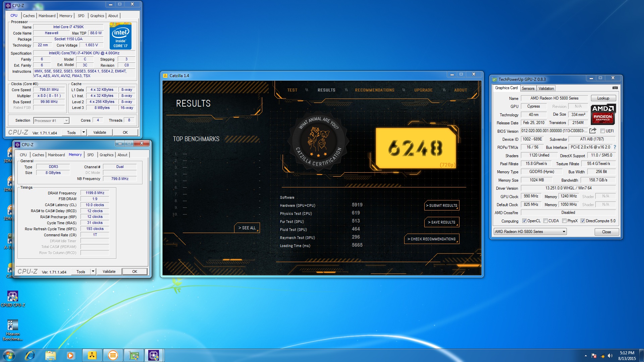
Task: Click SUBMIT RESULTS in Catzilla
Action: [442, 205]
